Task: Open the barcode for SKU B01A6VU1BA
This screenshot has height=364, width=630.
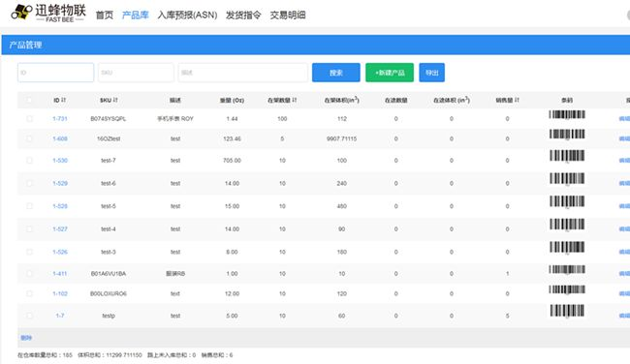Action: 567,270
